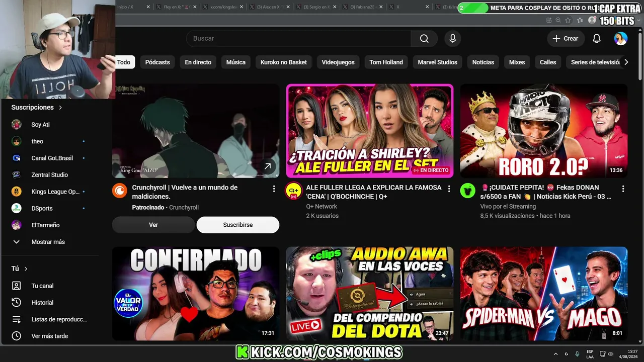Select the Videojuegos filter chip
The height and width of the screenshot is (362, 644).
tap(338, 62)
